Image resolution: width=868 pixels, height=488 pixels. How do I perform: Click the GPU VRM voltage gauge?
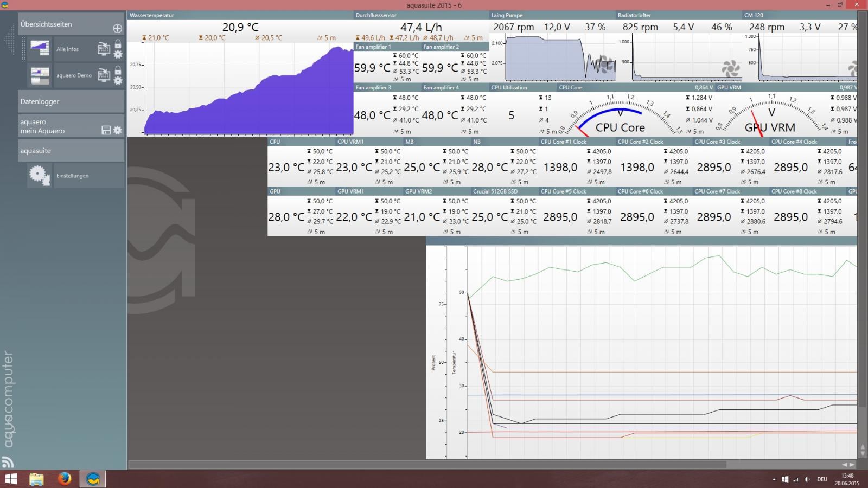coord(770,114)
